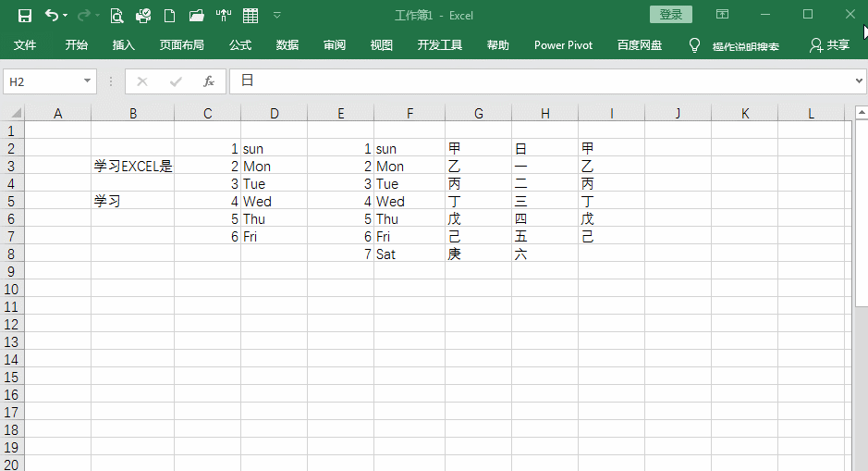The height and width of the screenshot is (471, 868).
Task: Click the Redo arrow icon
Action: [x=83, y=16]
